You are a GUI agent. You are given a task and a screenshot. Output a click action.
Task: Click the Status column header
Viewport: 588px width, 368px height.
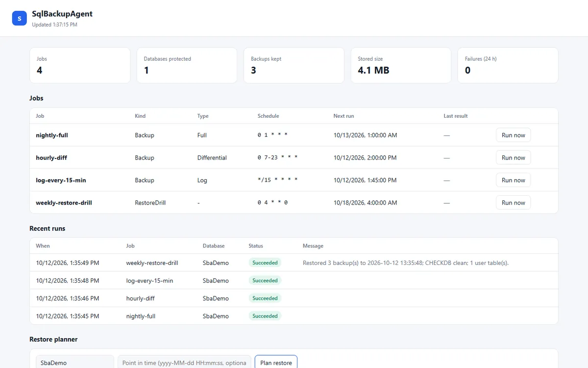[256, 246]
